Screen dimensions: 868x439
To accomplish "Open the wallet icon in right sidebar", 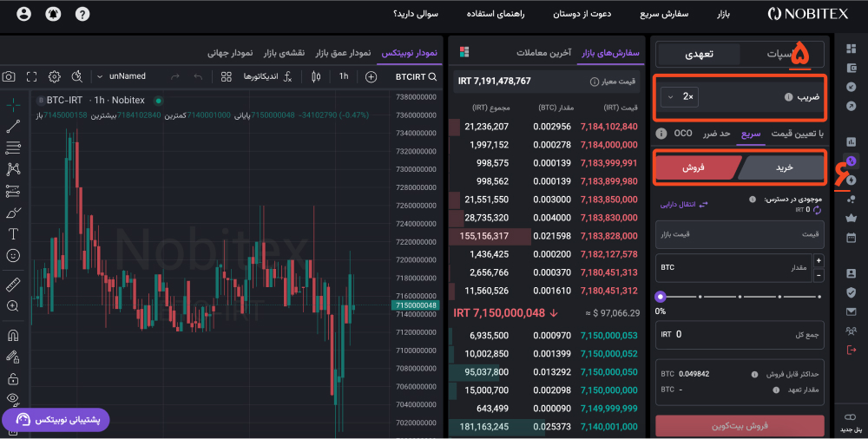I will pos(851,67).
